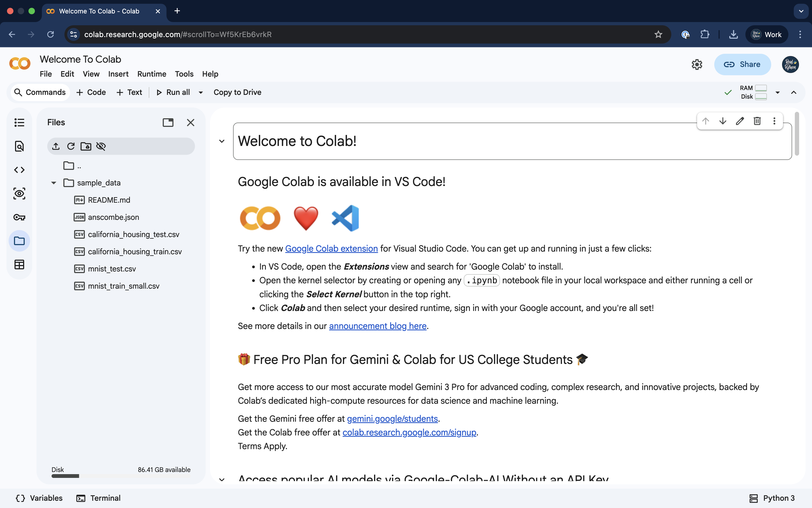This screenshot has height=508, width=812.
Task: Open more cell actions menu
Action: click(x=774, y=121)
